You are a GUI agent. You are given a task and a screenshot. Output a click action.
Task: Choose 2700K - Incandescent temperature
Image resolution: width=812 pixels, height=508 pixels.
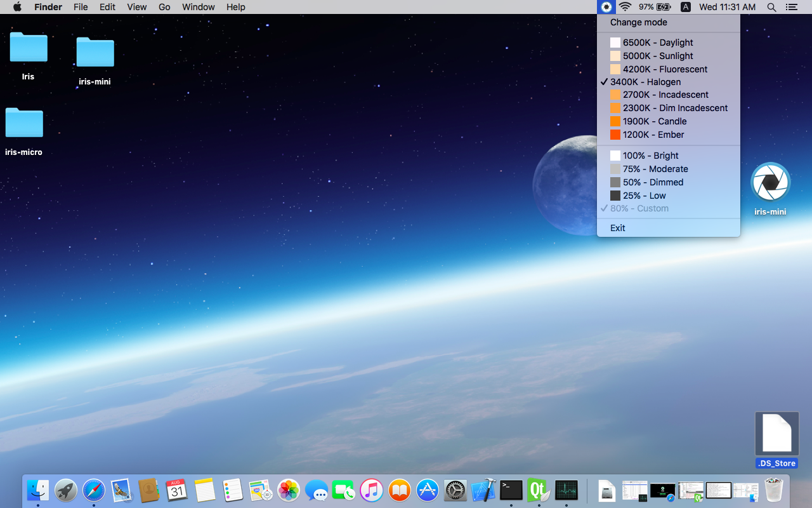click(x=669, y=95)
